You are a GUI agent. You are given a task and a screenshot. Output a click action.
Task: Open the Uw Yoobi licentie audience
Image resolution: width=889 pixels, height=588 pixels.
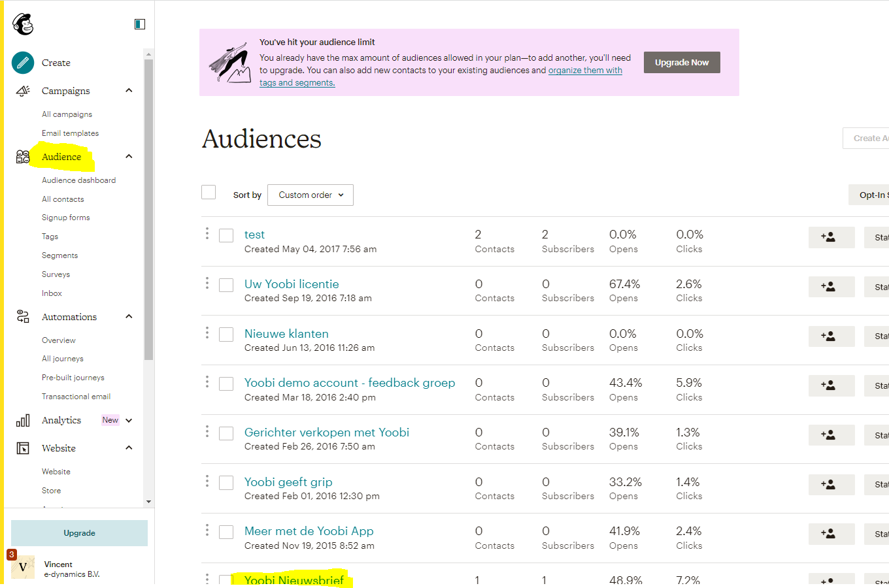(x=292, y=284)
